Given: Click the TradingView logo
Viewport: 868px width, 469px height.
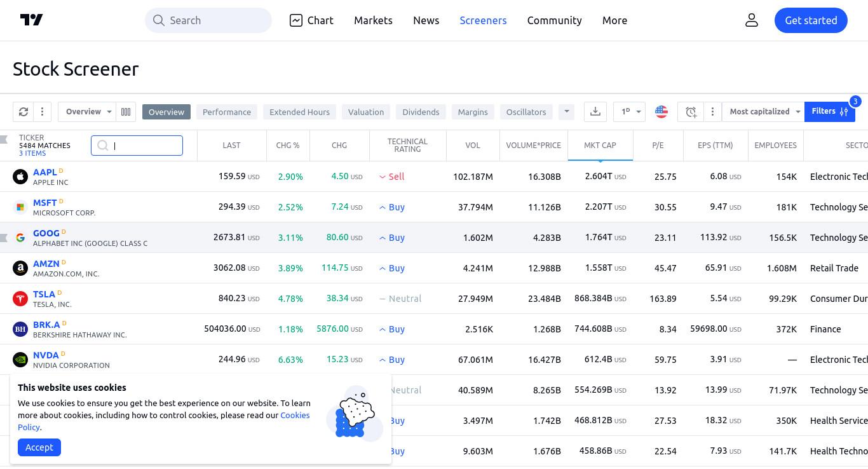Looking at the screenshot, I should (32, 20).
